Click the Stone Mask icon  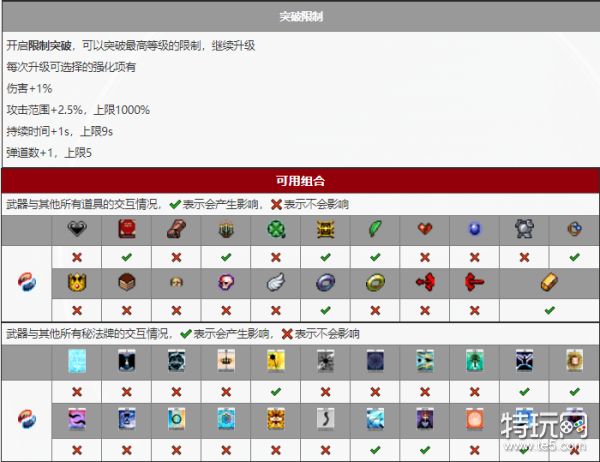tap(176, 283)
